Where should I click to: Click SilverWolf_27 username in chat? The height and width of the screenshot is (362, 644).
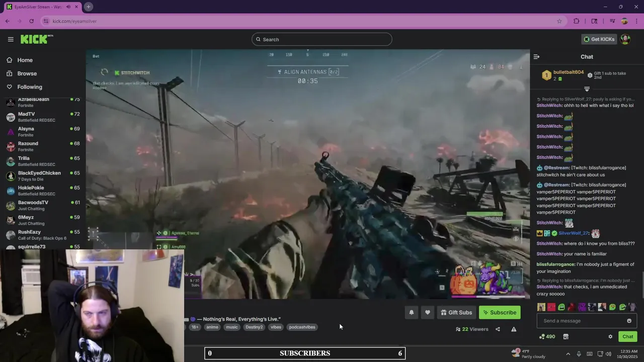pyautogui.click(x=573, y=233)
